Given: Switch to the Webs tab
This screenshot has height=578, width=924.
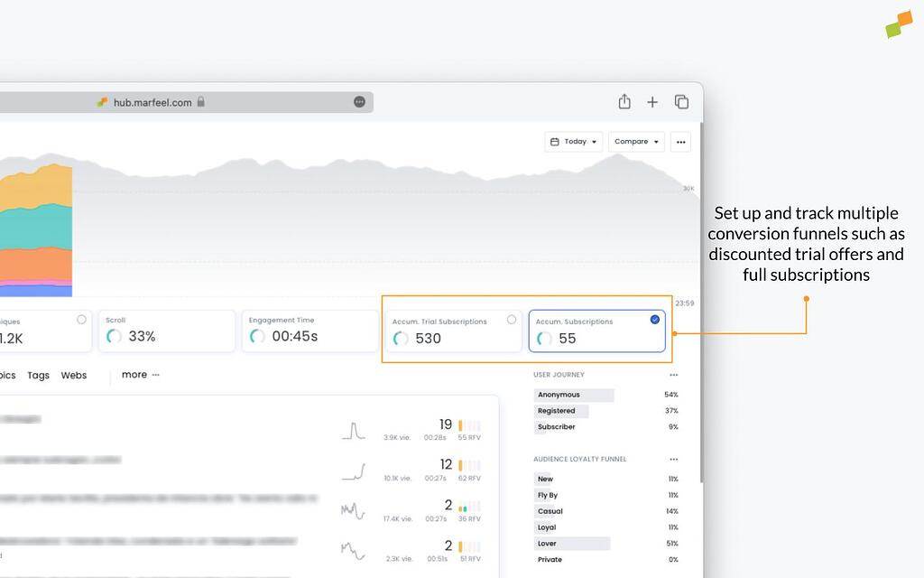Looking at the screenshot, I should tap(74, 376).
